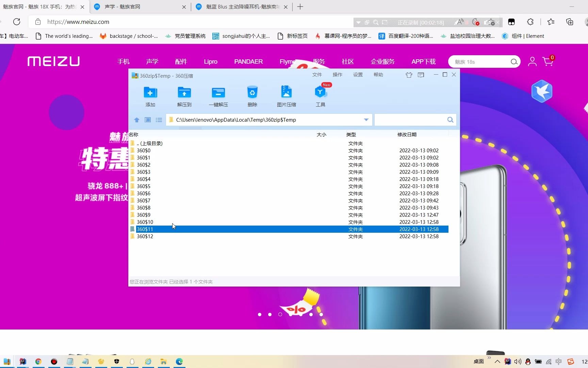Open File Explorer from the taskbar
Image resolution: width=588 pixels, height=368 pixels.
[164, 362]
